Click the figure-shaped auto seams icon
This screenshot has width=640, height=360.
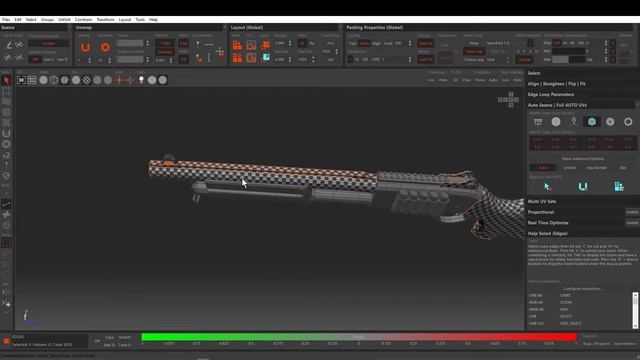click(574, 122)
